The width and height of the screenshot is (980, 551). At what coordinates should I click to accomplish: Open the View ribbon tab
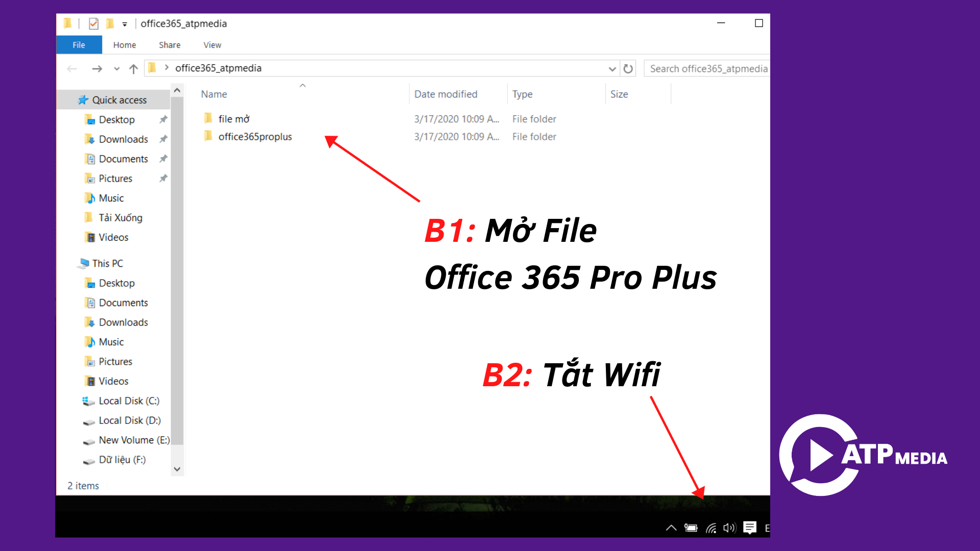click(x=212, y=45)
